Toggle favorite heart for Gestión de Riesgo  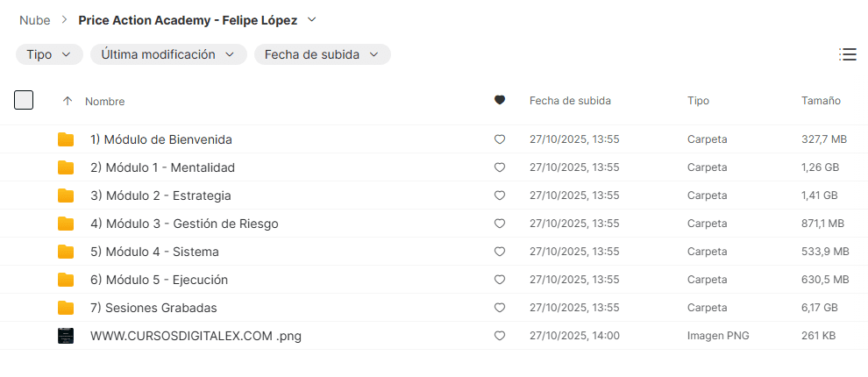[x=500, y=224]
